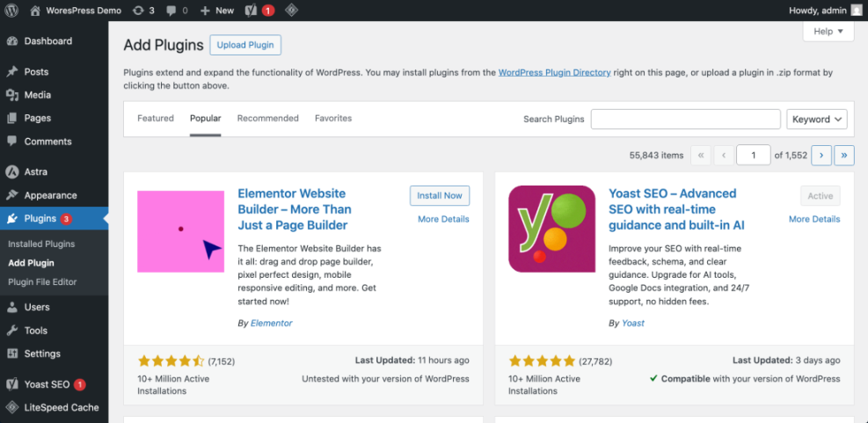Open Elementor Website Builder title link
This screenshot has width=868, height=423.
[x=295, y=209]
